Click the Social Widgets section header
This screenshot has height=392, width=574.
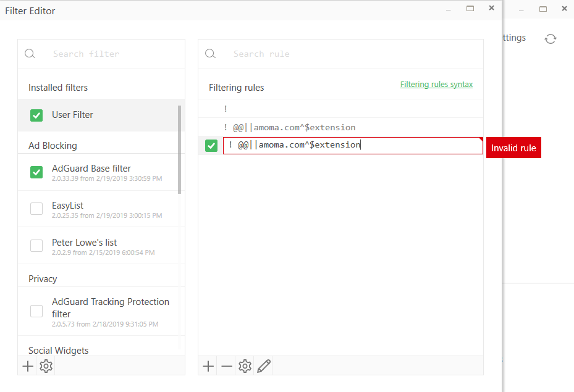(x=59, y=350)
